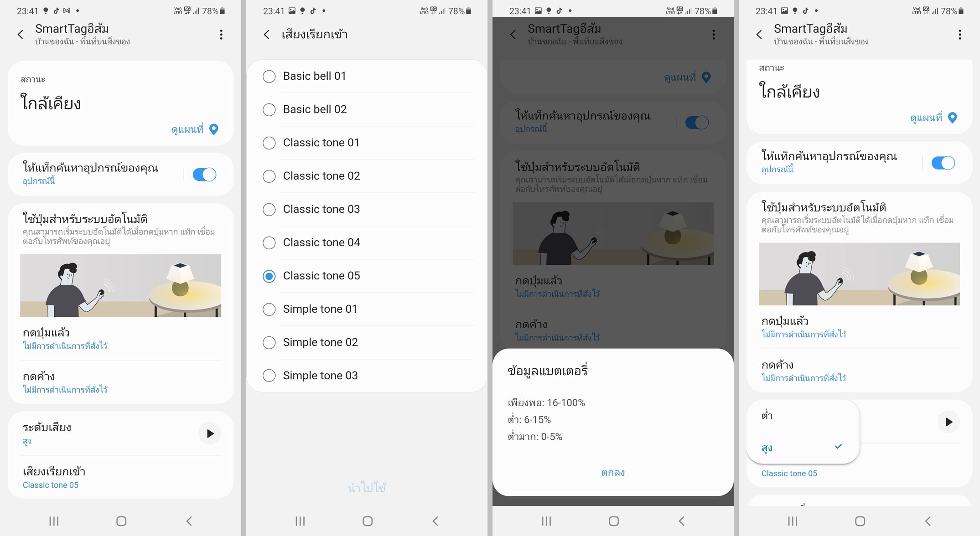
Task: Toggle the tag-finds-device switch on the first screen
Action: 204,175
